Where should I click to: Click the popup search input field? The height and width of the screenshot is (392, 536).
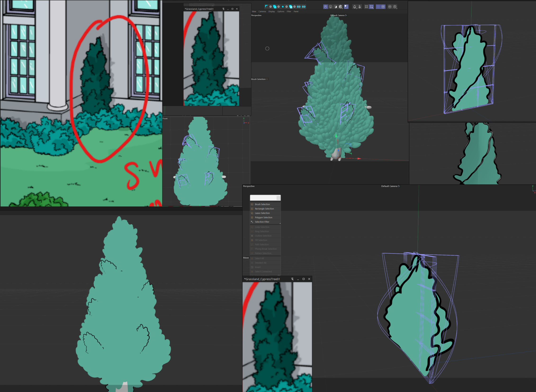(x=263, y=198)
